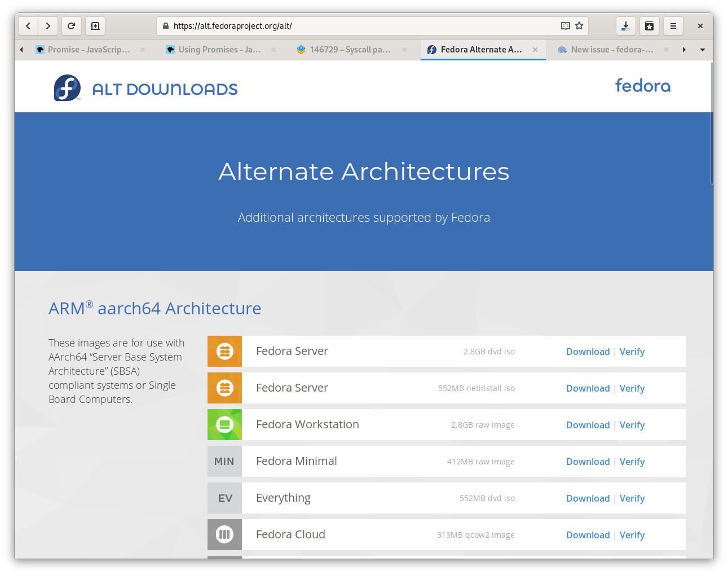728x575 pixels.
Task: Click the '552MB netinstall iso' size label
Action: pyautogui.click(x=476, y=388)
